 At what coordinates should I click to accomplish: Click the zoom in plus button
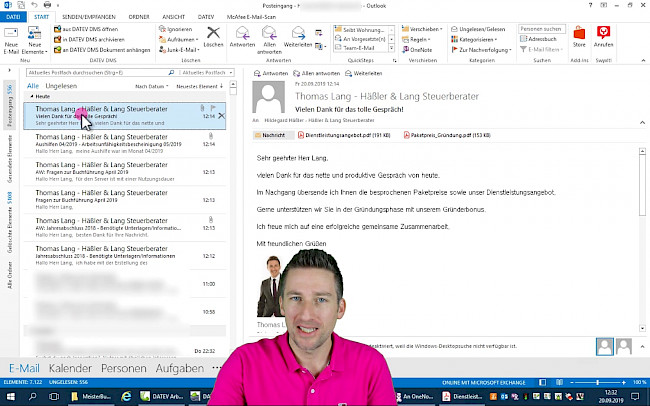(623, 382)
